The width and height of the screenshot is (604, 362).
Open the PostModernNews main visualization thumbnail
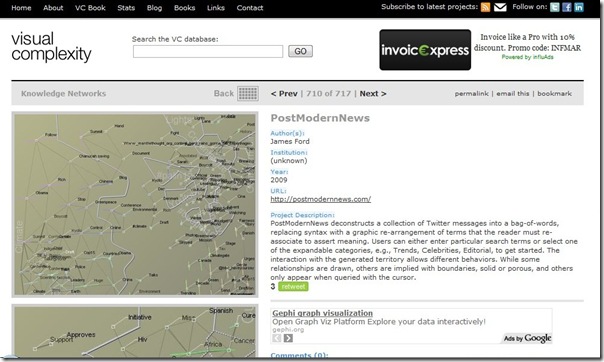tap(135, 204)
